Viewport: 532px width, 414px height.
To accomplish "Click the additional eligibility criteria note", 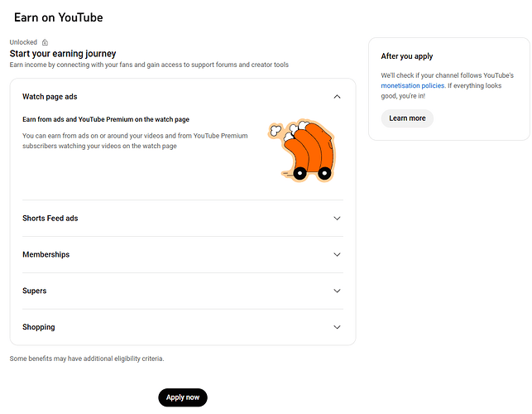I will (x=87, y=359).
